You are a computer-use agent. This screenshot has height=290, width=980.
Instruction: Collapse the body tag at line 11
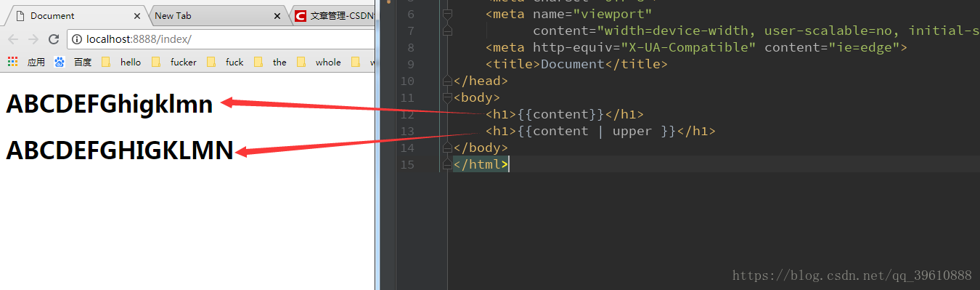[x=448, y=97]
